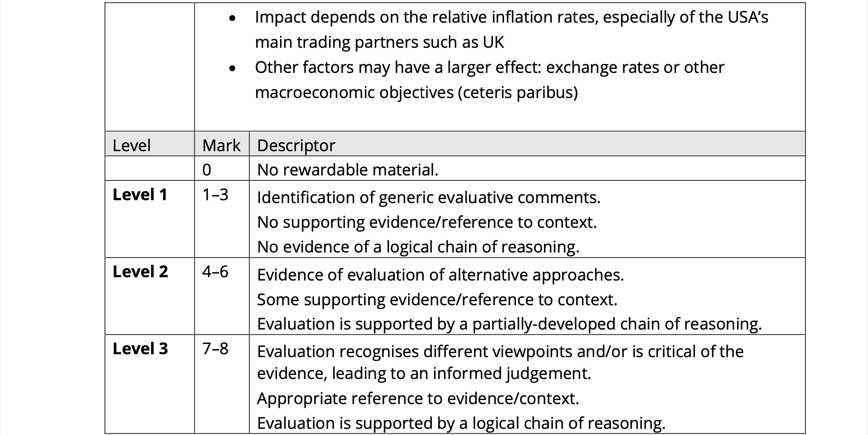
Task: Select the "Level 1" row label
Action: click(x=140, y=195)
